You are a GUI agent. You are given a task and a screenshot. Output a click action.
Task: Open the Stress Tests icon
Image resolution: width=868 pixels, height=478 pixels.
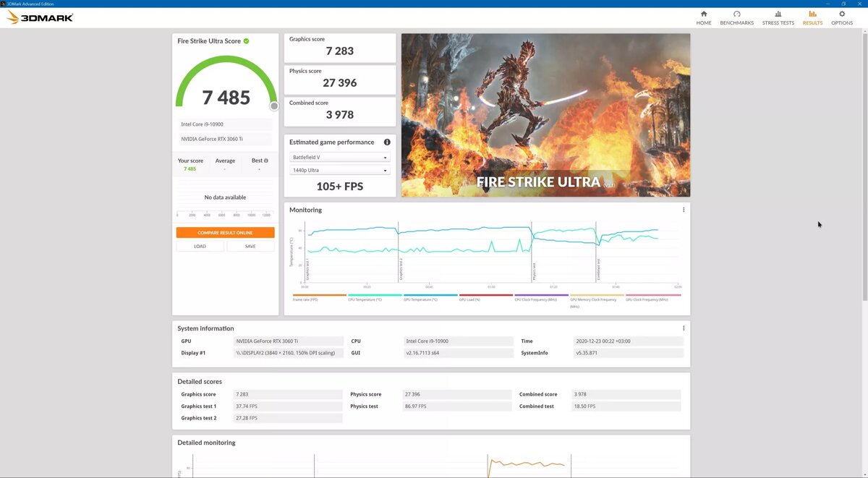778,14
